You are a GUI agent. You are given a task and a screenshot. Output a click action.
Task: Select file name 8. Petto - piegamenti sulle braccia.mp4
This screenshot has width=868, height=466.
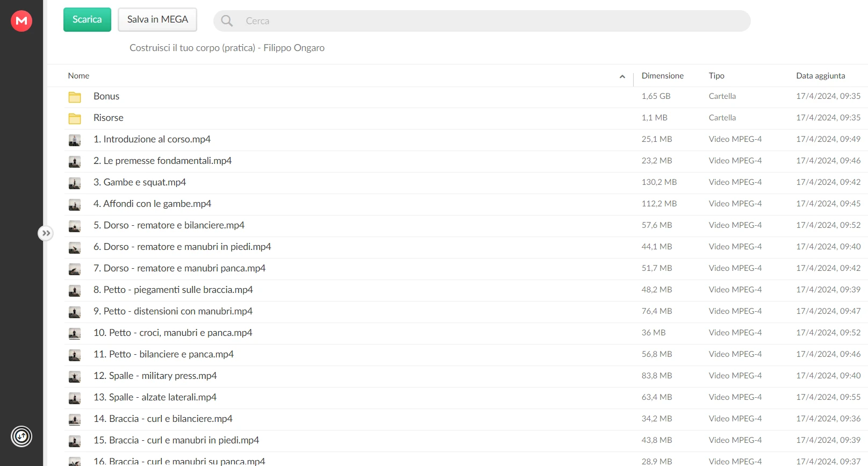tap(173, 290)
